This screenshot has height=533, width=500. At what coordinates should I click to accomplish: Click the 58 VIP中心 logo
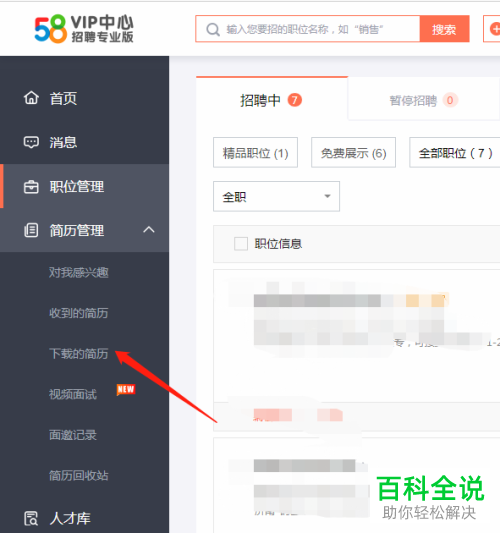pyautogui.click(x=84, y=29)
